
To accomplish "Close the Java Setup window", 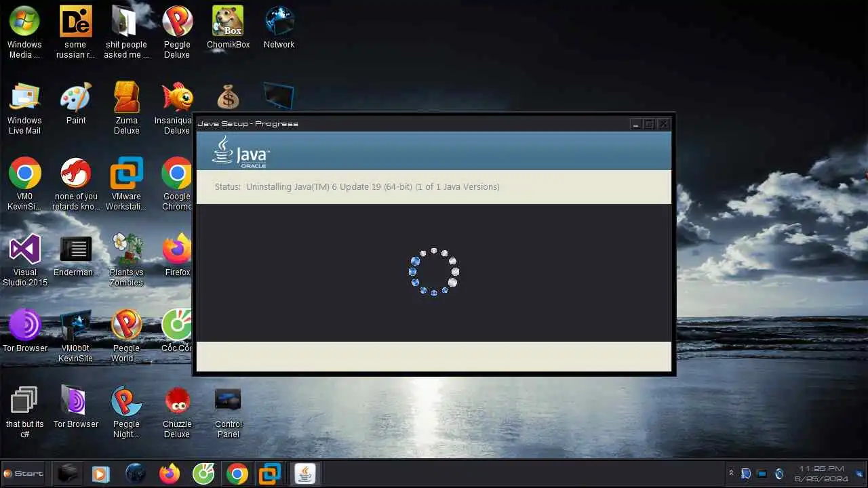I will (664, 124).
